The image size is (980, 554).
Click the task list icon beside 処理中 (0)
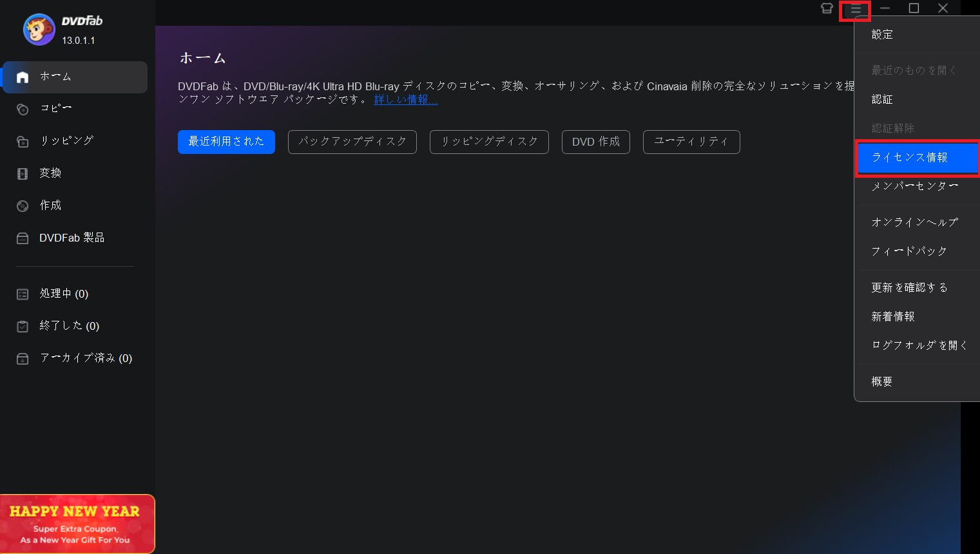[23, 294]
